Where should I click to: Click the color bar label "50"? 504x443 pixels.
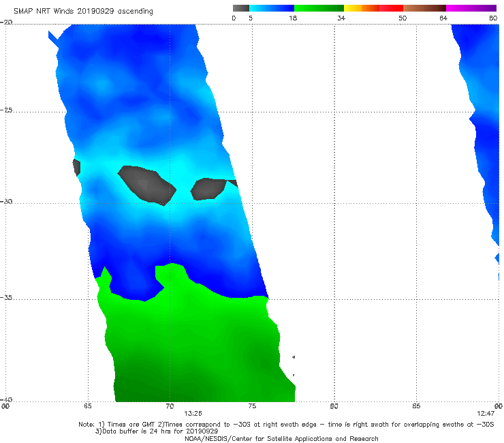tap(403, 18)
